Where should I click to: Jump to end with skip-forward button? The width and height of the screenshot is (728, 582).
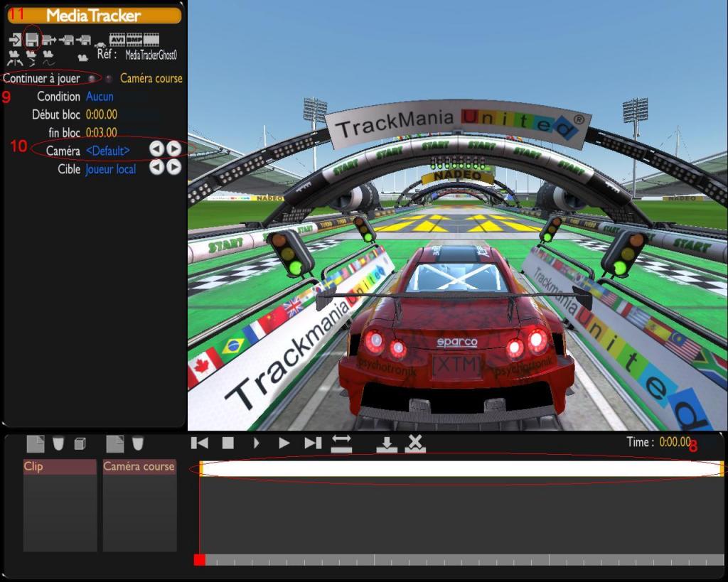pyautogui.click(x=313, y=443)
